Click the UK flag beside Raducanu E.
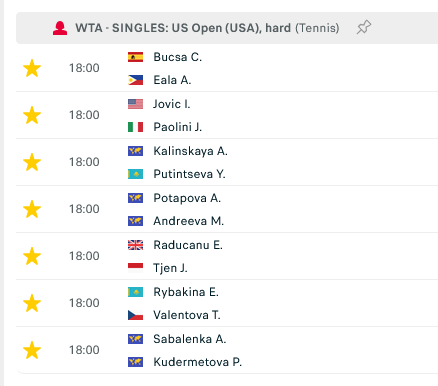This screenshot has width=438, height=386. [x=135, y=245]
